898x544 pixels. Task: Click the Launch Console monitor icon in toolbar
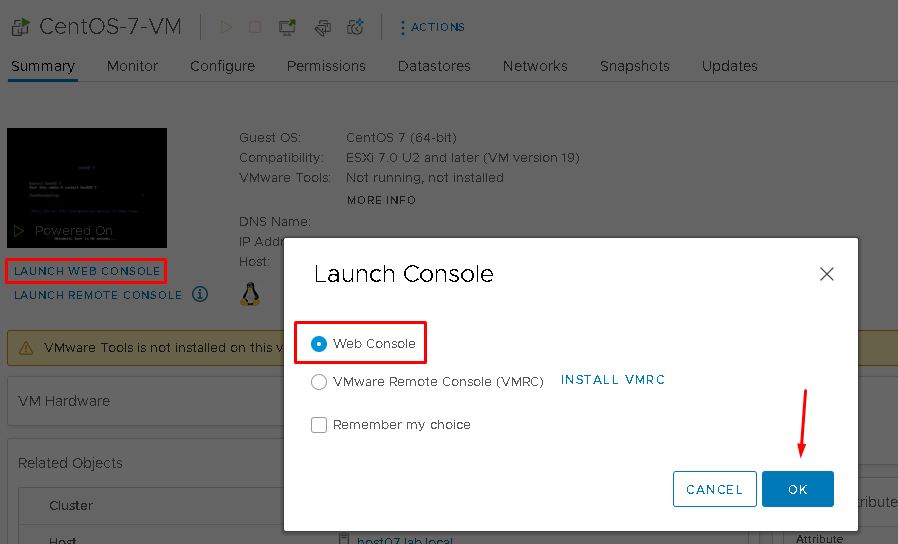pyautogui.click(x=288, y=27)
